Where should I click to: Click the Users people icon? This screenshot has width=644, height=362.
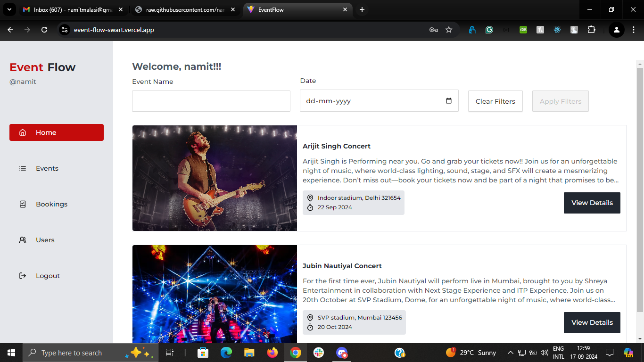click(x=23, y=240)
